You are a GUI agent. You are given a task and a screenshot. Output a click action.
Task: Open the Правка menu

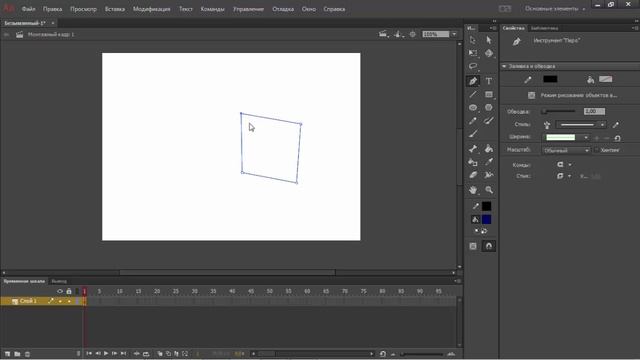pos(53,9)
